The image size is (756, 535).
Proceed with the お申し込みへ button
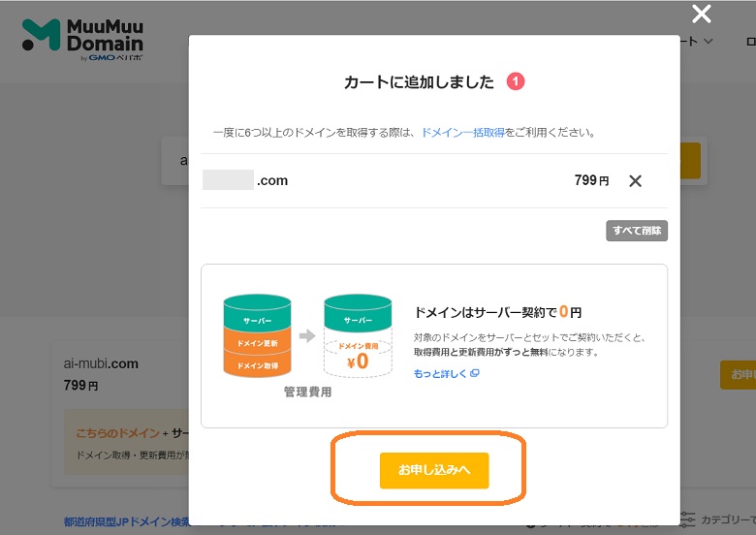pyautogui.click(x=434, y=470)
